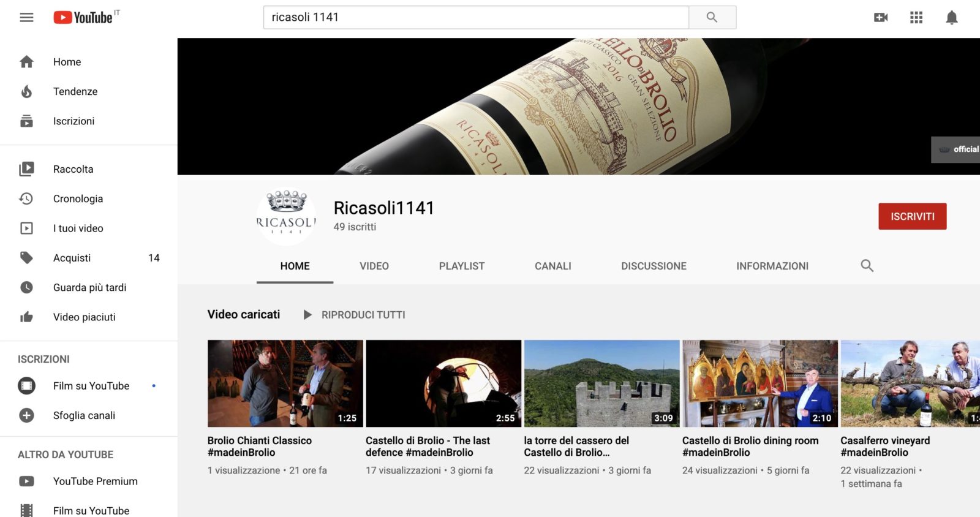Click the Riproduci tutti play triangle
Screen dimensions: 980x517
point(307,315)
